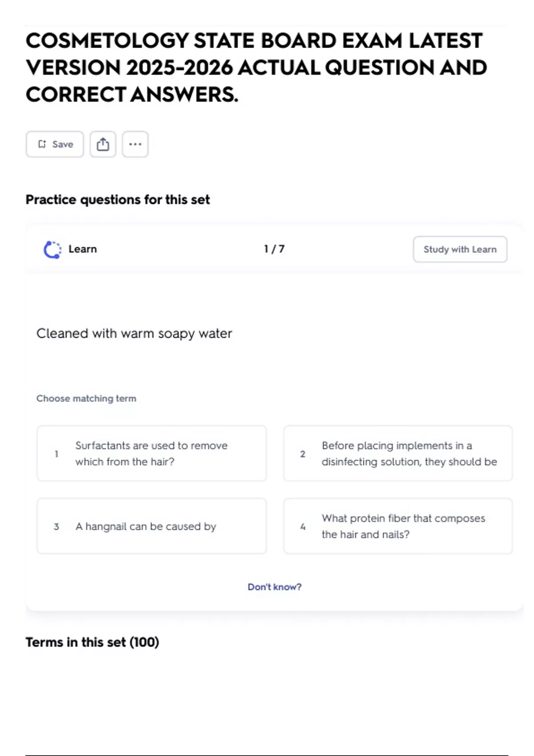Select the 'Before placing implements' answer option
Screen dimensions: 534x756
pos(398,454)
